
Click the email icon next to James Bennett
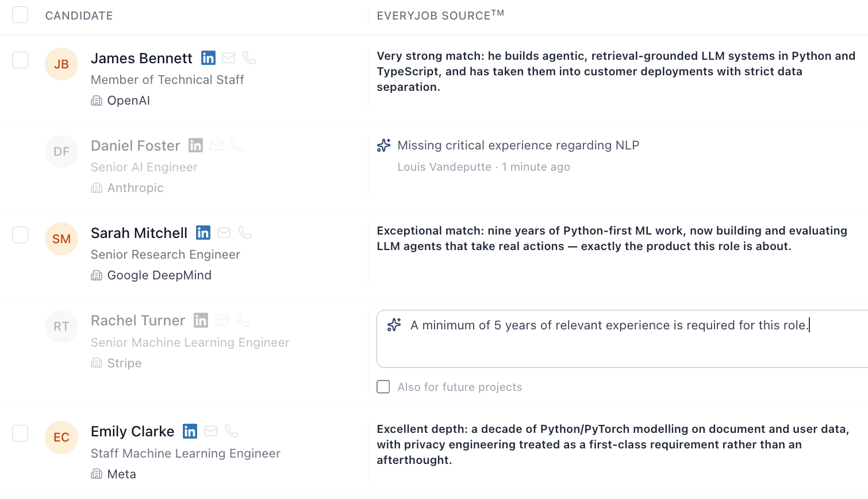click(x=229, y=58)
